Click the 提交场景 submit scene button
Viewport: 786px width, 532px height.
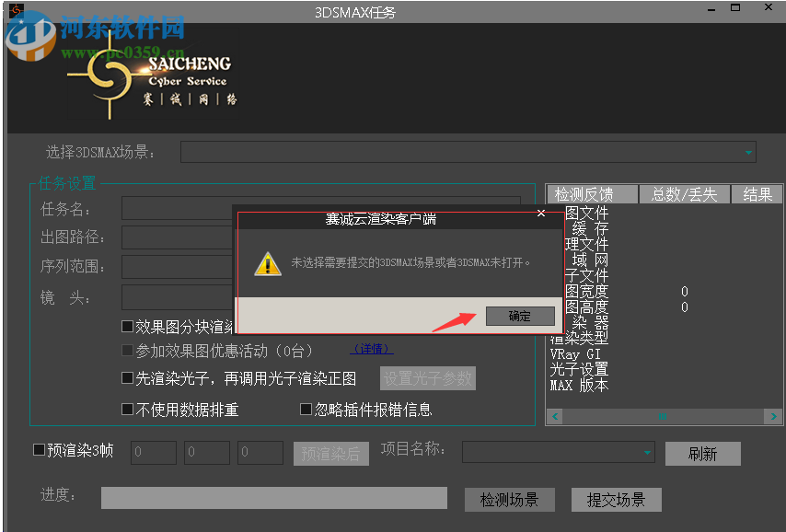[x=616, y=500]
